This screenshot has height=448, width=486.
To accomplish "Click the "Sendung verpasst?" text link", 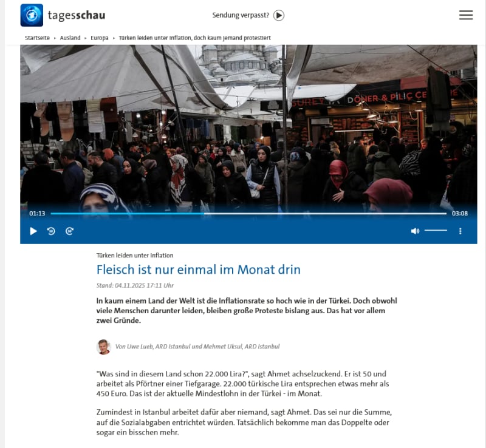I will click(241, 15).
